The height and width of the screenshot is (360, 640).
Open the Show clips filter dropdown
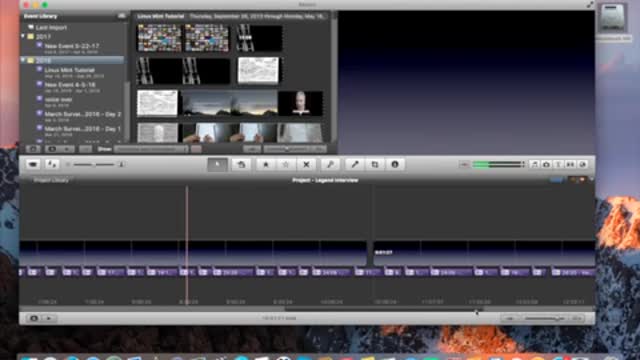click(x=151, y=149)
